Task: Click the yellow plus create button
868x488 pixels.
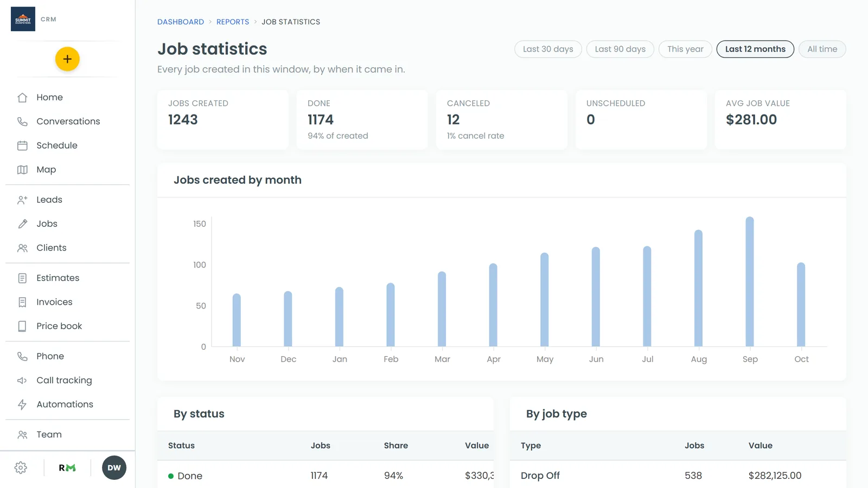Action: coord(67,59)
